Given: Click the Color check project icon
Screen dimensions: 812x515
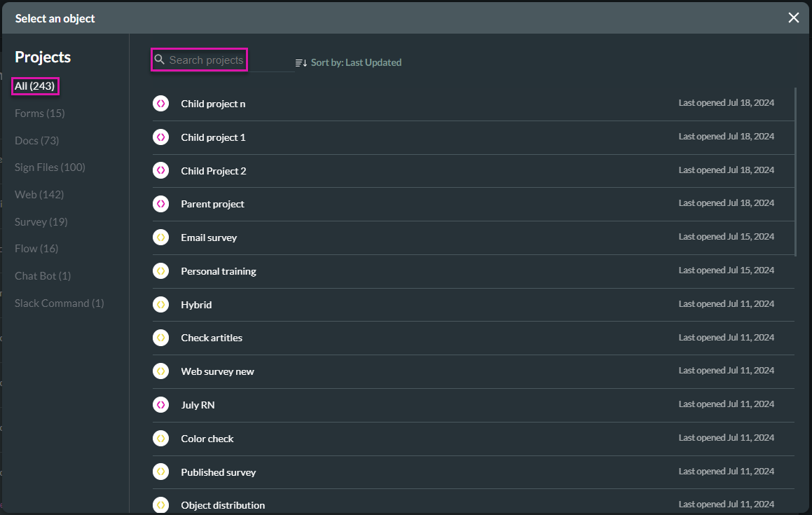Looking at the screenshot, I should [x=160, y=438].
